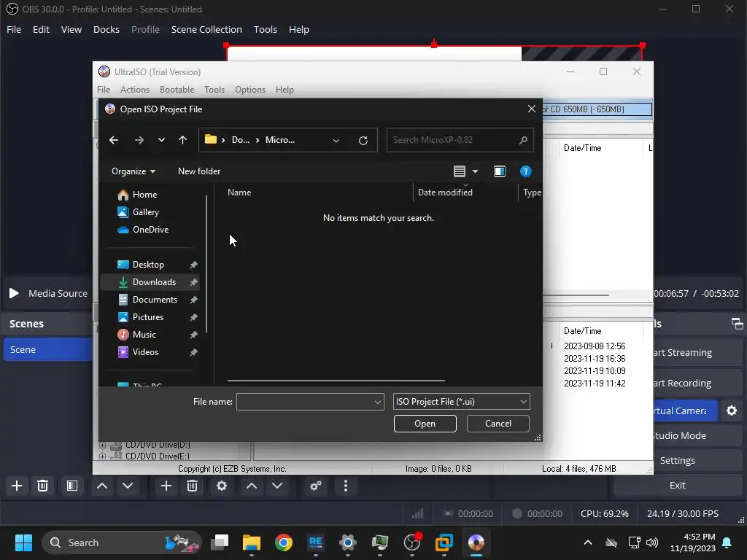The height and width of the screenshot is (560, 747).
Task: Click the forward navigation arrow in dialog
Action: click(x=139, y=140)
